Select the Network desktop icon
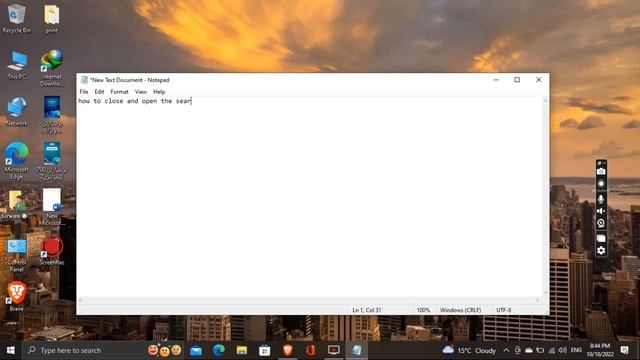The height and width of the screenshot is (360, 640). (16, 111)
